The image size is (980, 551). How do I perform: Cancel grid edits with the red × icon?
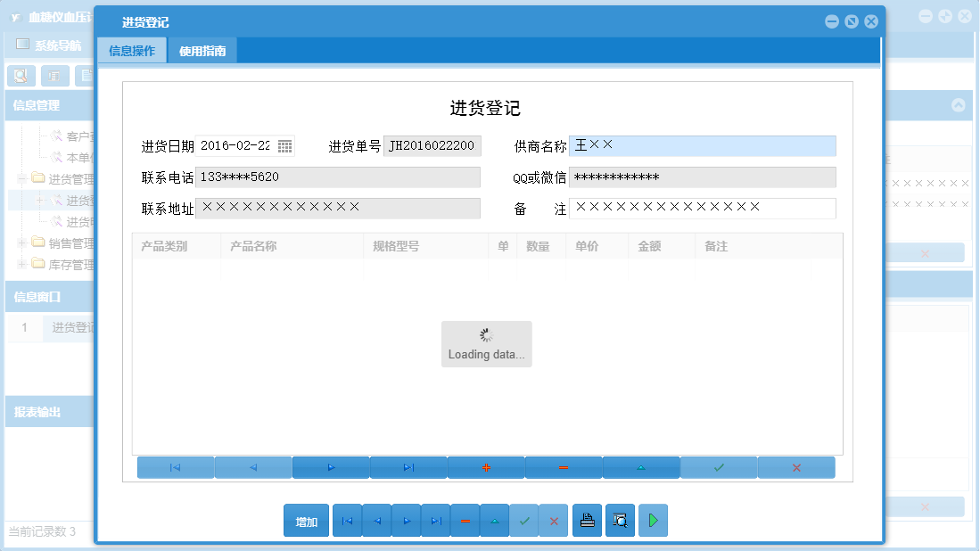(796, 466)
